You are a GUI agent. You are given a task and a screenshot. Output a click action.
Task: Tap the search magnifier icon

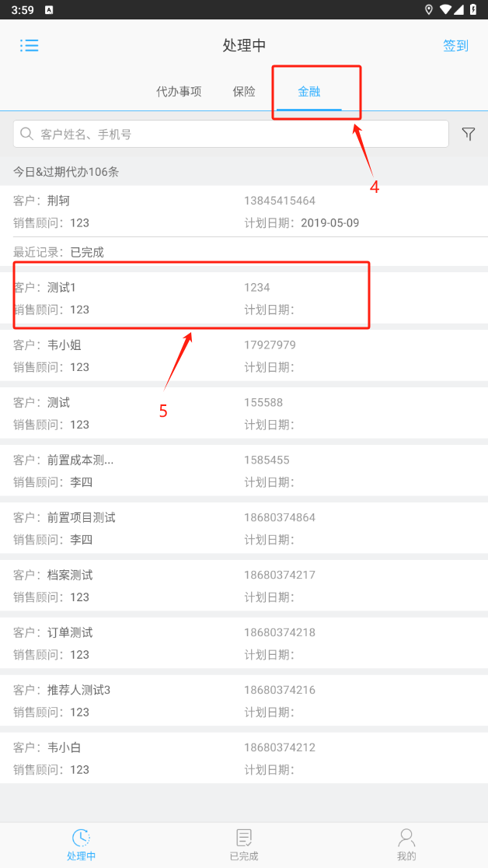coord(27,134)
